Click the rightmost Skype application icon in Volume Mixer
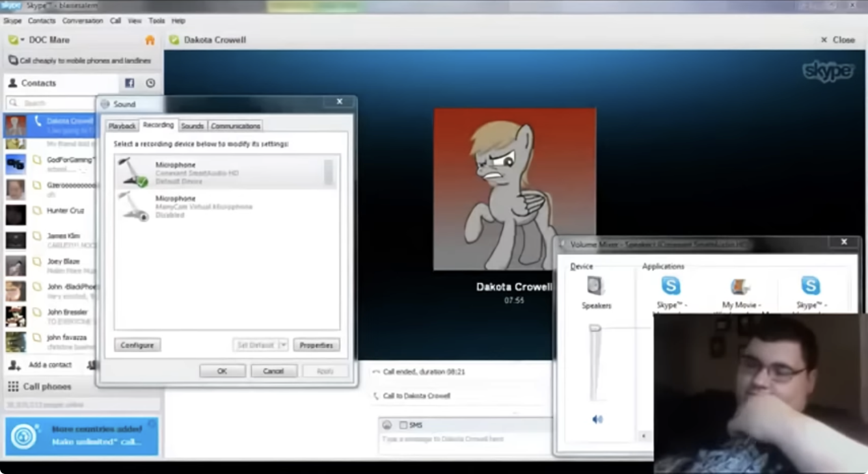This screenshot has height=474, width=868. pos(810,286)
